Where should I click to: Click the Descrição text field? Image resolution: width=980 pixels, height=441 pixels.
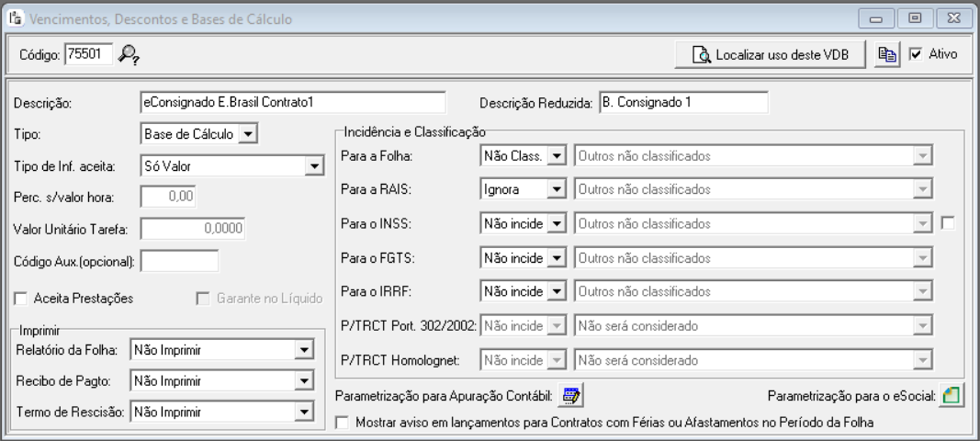point(291,102)
